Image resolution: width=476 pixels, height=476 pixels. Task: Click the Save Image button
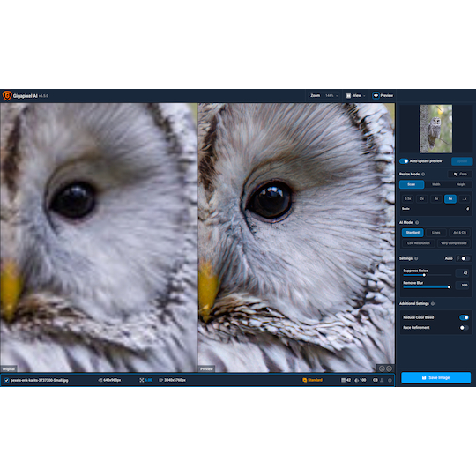(436, 377)
